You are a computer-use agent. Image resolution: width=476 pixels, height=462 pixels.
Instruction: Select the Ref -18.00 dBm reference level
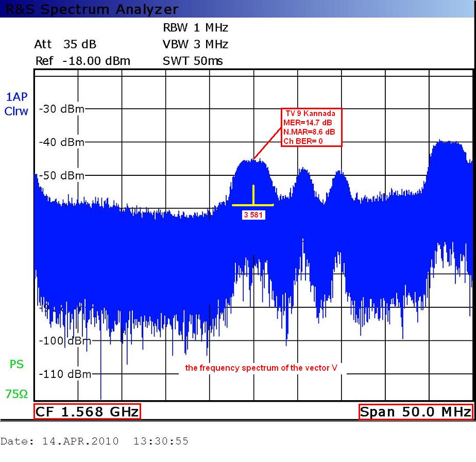[82, 61]
